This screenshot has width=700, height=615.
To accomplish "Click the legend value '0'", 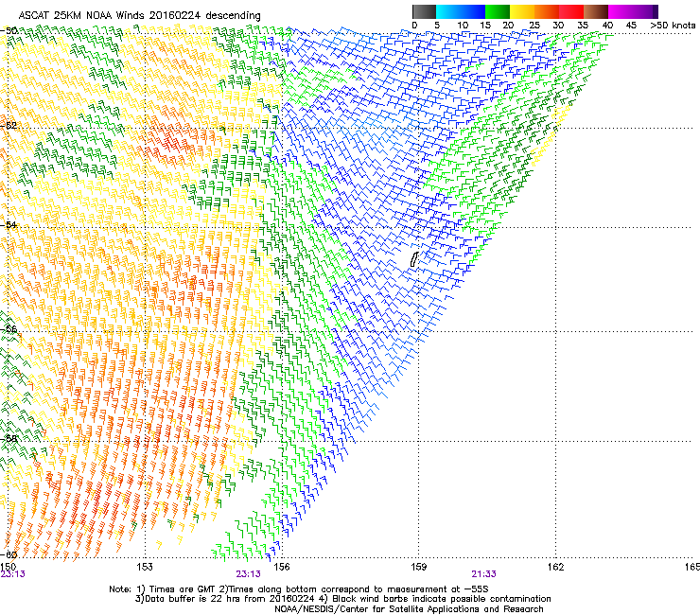I will [414, 25].
